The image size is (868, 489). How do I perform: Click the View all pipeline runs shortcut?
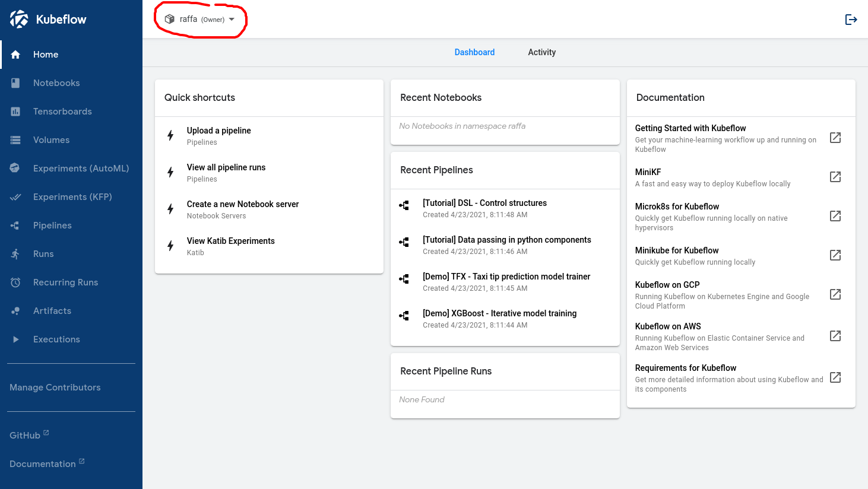coord(269,172)
